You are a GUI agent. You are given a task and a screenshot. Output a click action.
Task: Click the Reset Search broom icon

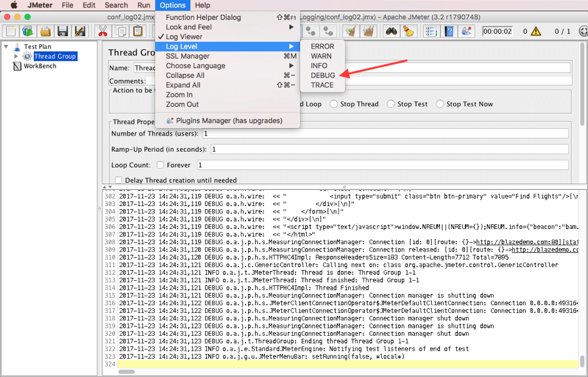click(409, 31)
